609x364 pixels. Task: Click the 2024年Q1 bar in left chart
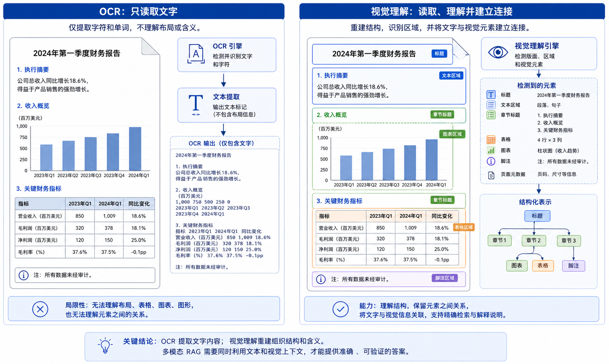pos(135,149)
